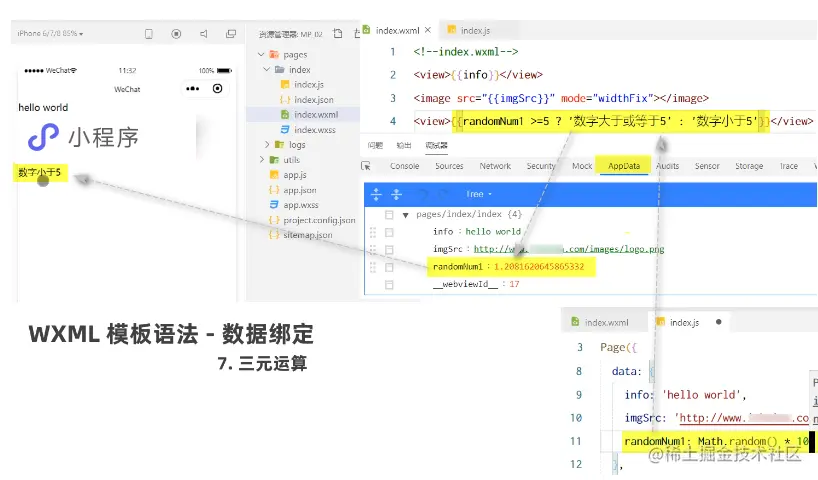This screenshot has height=480, width=818.
Task: Click the 输出 panel tab
Action: click(404, 145)
